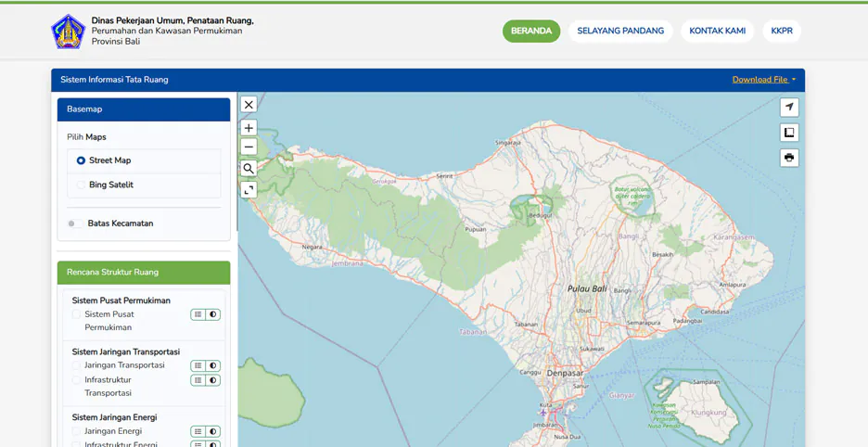Click the Semarapura label on map
The height and width of the screenshot is (447, 868).
tap(644, 323)
